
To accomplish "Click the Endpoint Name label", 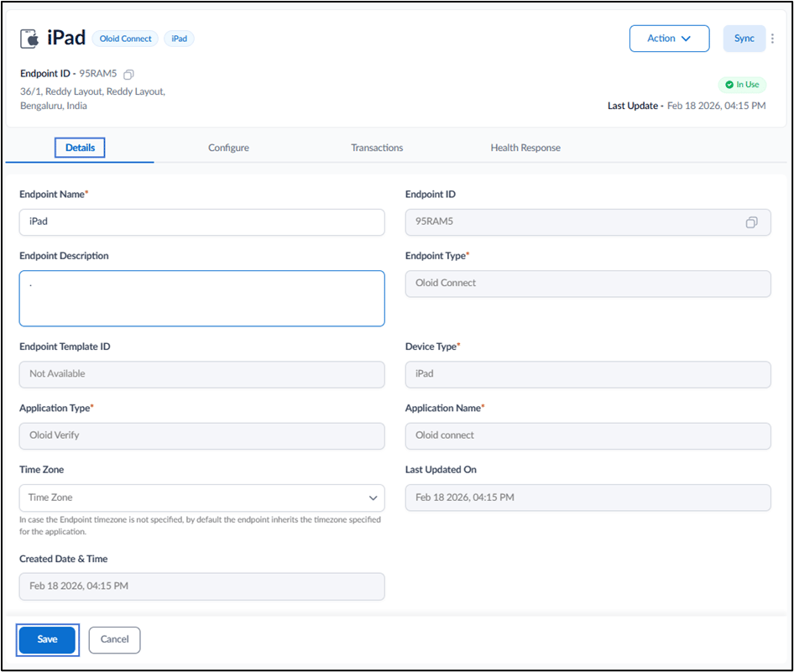I will click(54, 195).
